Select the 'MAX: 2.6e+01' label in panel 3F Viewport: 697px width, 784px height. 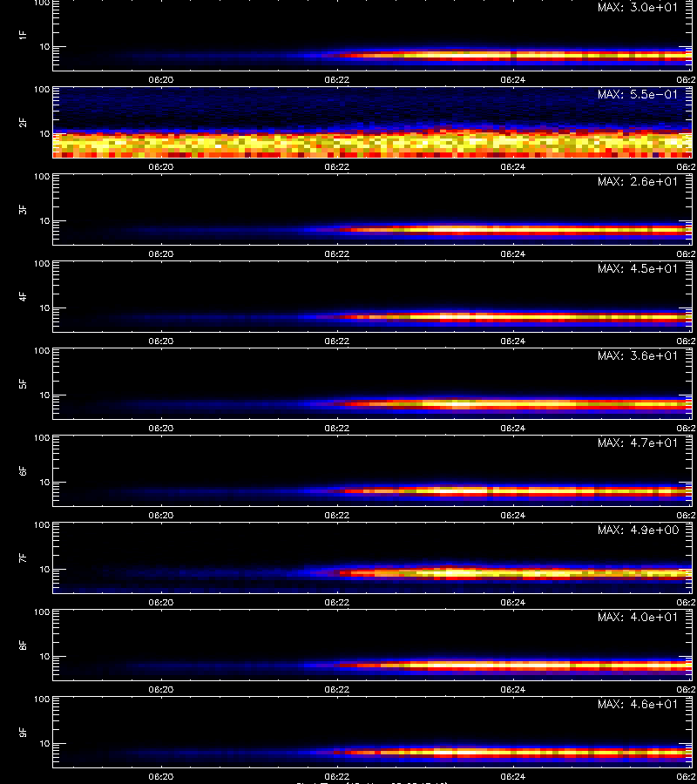[638, 181]
